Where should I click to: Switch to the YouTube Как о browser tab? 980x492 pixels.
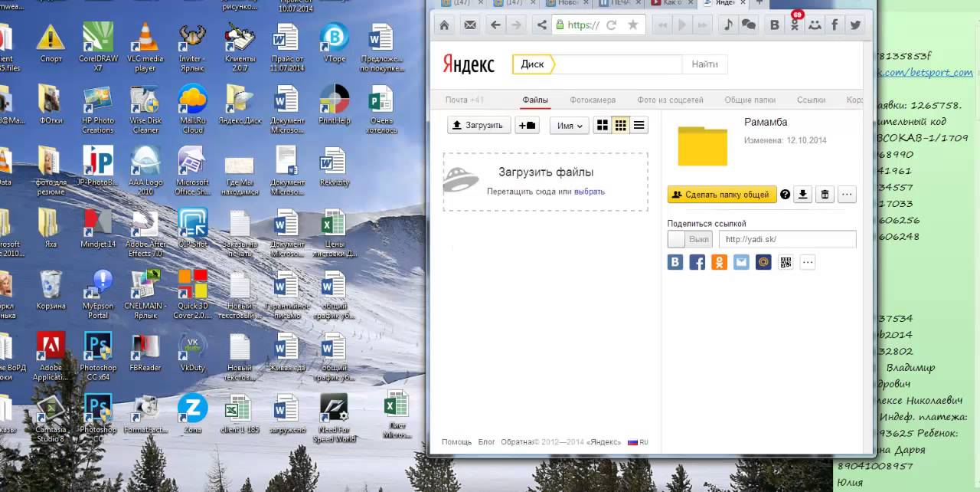point(671,3)
